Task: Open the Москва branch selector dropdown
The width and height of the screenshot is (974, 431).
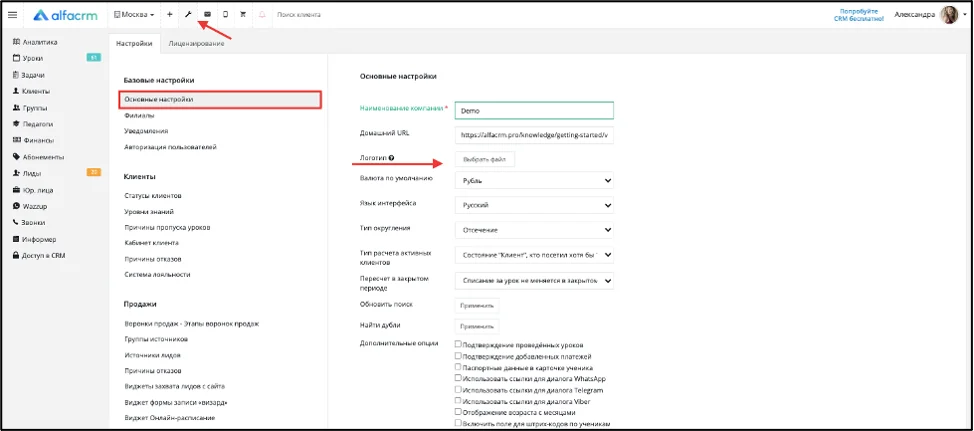Action: (x=134, y=14)
